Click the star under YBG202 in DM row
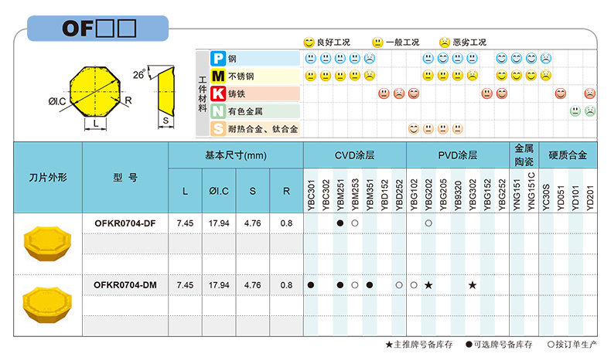 click(x=428, y=285)
